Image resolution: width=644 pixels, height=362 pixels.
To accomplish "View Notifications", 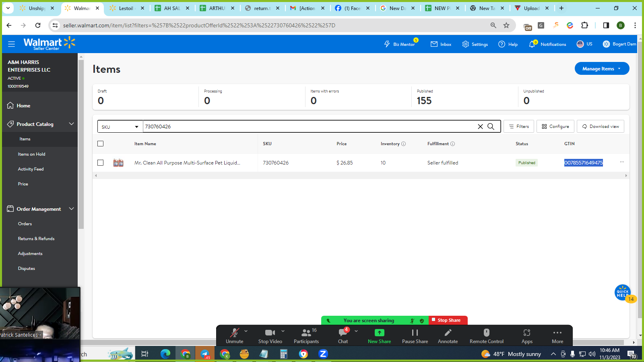I will tap(547, 44).
